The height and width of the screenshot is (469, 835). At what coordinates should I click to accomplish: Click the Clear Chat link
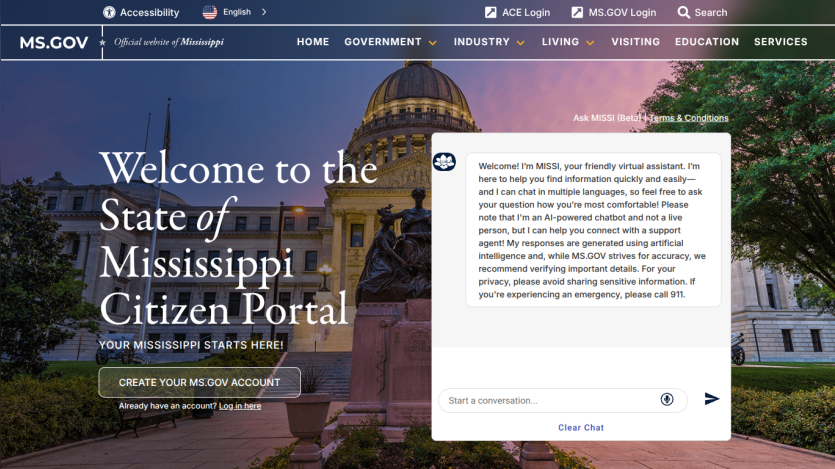pyautogui.click(x=581, y=427)
